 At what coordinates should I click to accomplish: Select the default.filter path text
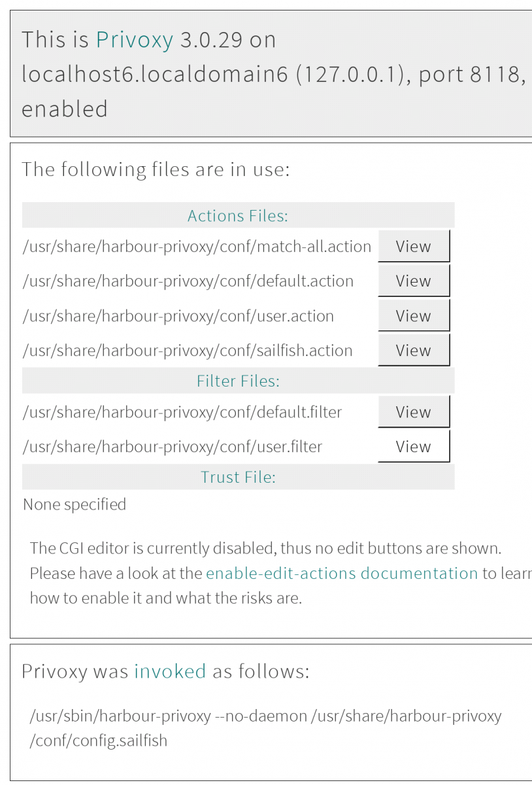pos(182,412)
